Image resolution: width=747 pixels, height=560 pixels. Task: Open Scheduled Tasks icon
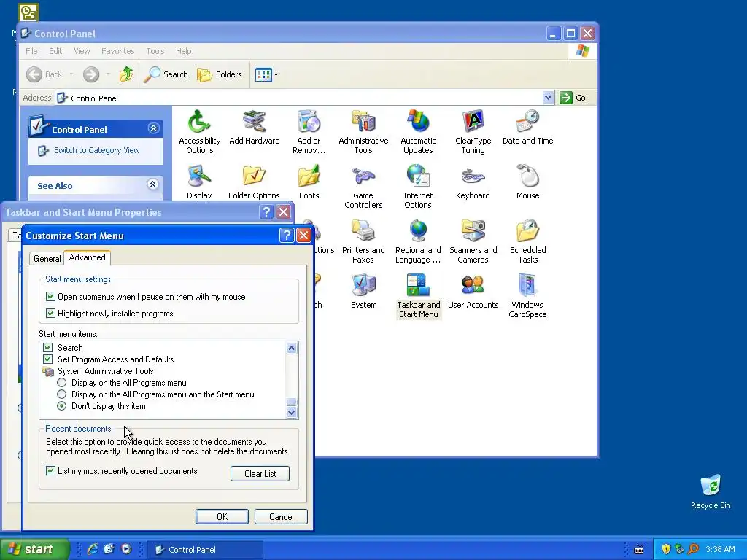(x=527, y=241)
